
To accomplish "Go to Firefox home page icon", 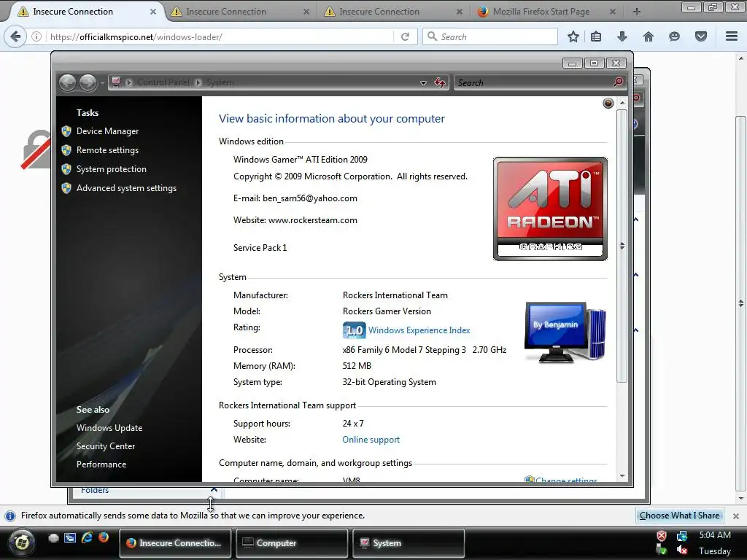I will tap(649, 36).
